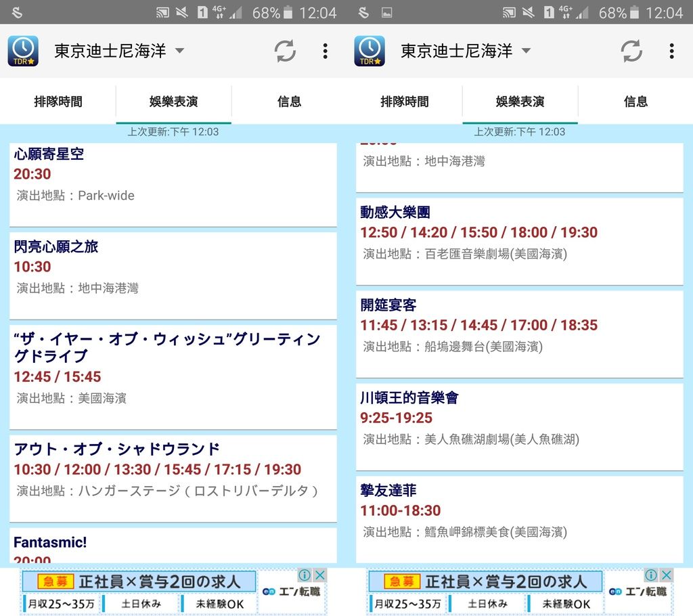Tap the TDR clock app icon on left screen
693x616 pixels.
point(23,51)
